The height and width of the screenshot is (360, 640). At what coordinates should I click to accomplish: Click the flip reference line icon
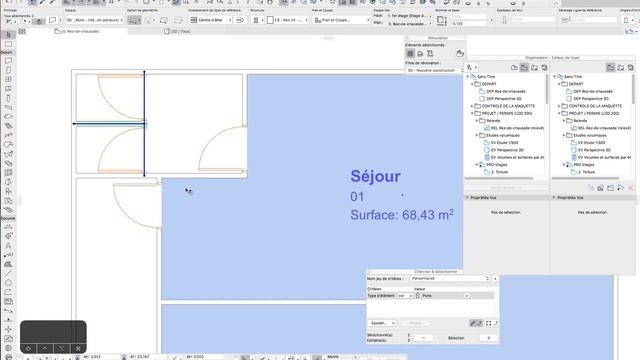coord(240,20)
